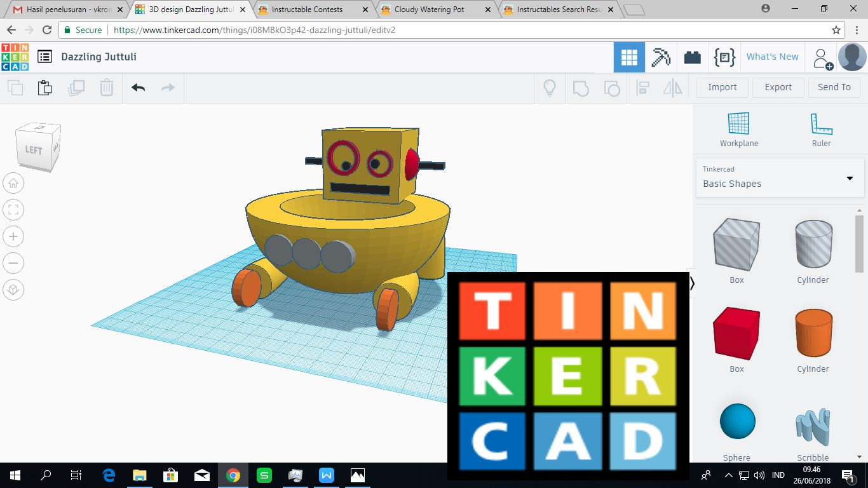Viewport: 868px width, 488px height.
Task: Click the Flip/Mirror tool icon
Action: pyautogui.click(x=672, y=88)
